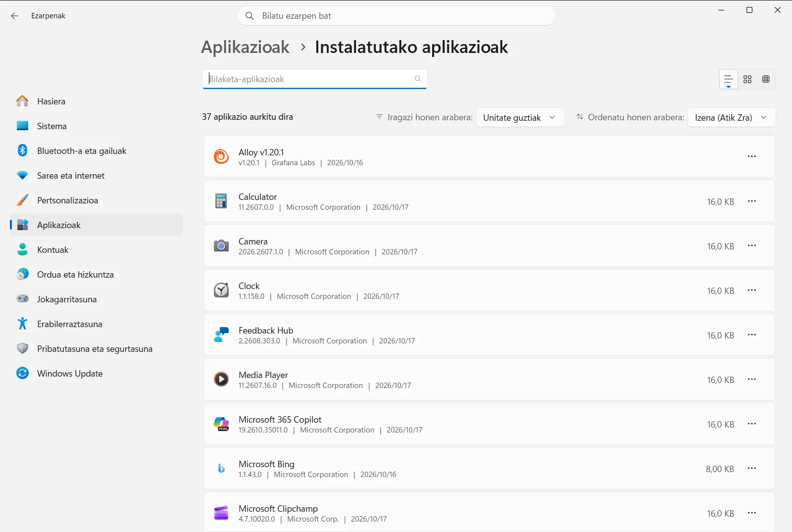Click the Calculator app icon

click(221, 201)
